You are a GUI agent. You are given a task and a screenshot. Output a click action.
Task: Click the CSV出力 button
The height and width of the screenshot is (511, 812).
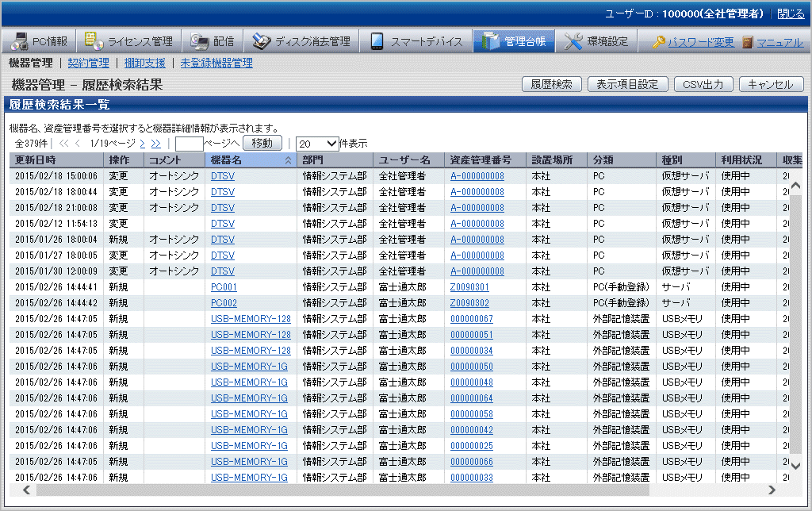(x=703, y=84)
